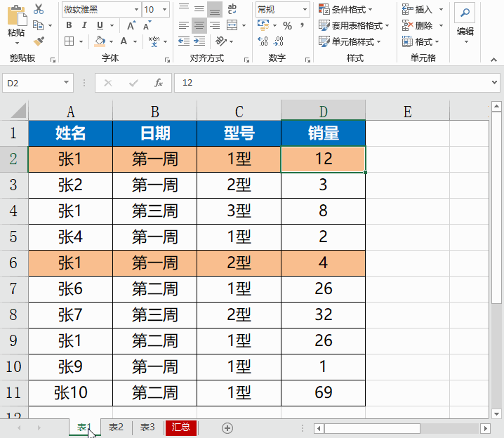
Task: Confirm formula entry checkmark
Action: pos(133,83)
